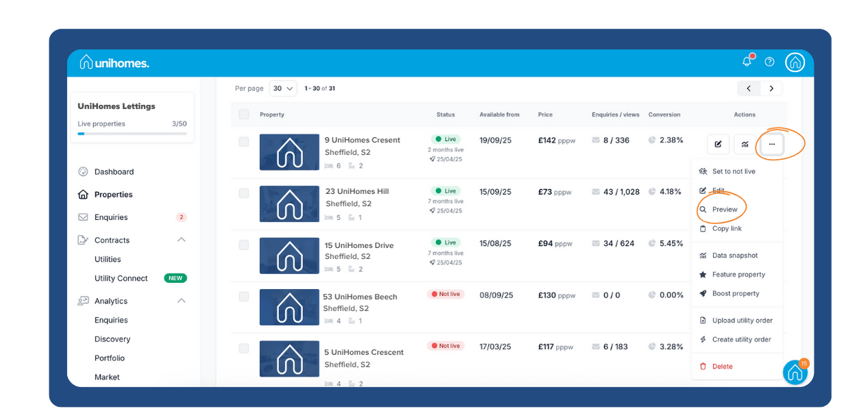Screen dimensions: 868x420
Task: Tick checkbox for 15 UniHomes Drive
Action: (243, 245)
